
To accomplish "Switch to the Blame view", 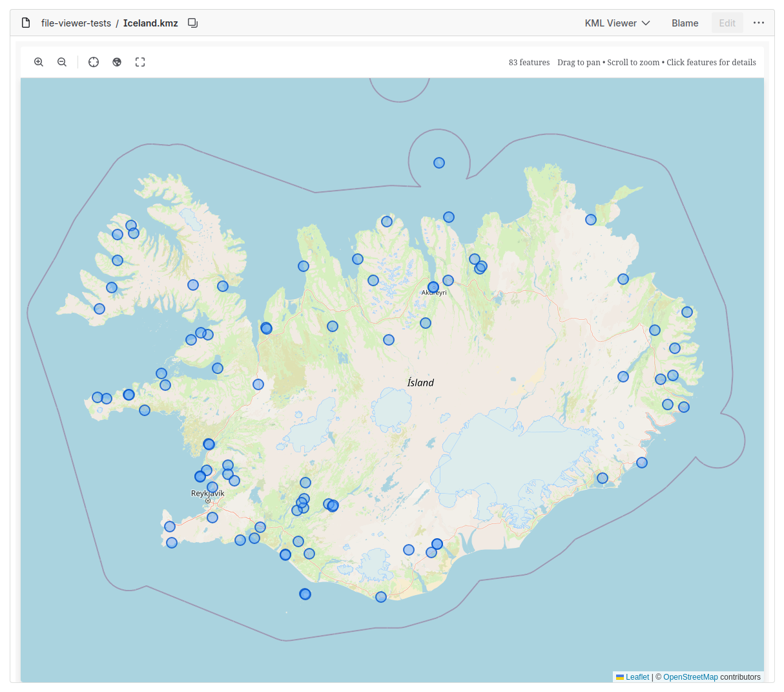I will click(685, 23).
